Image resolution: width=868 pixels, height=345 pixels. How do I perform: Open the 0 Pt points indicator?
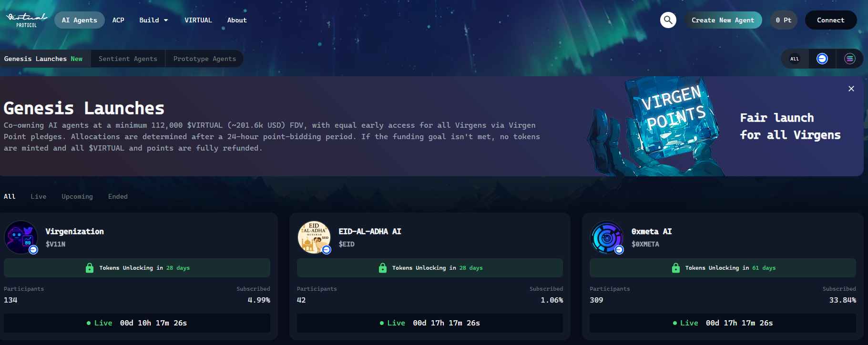[x=783, y=20]
